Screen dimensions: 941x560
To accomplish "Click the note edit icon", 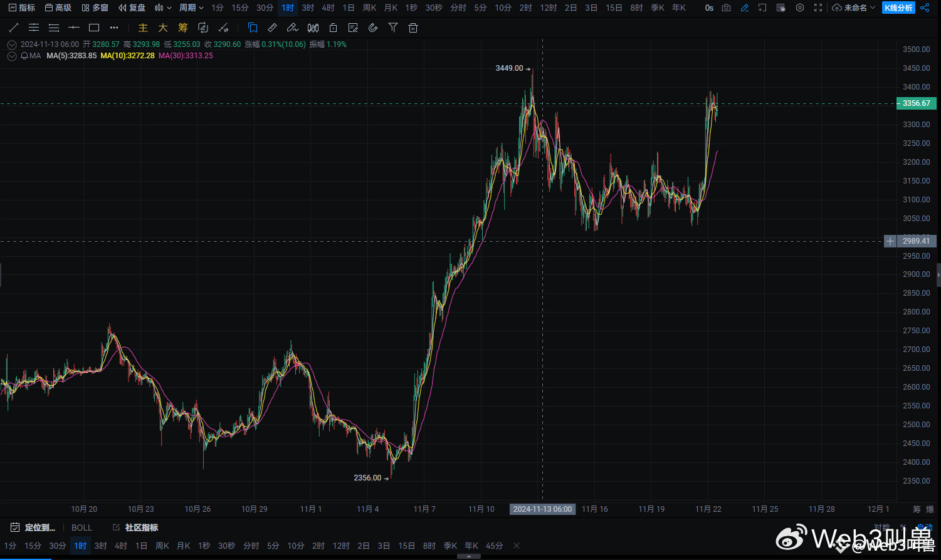I will 353,28.
